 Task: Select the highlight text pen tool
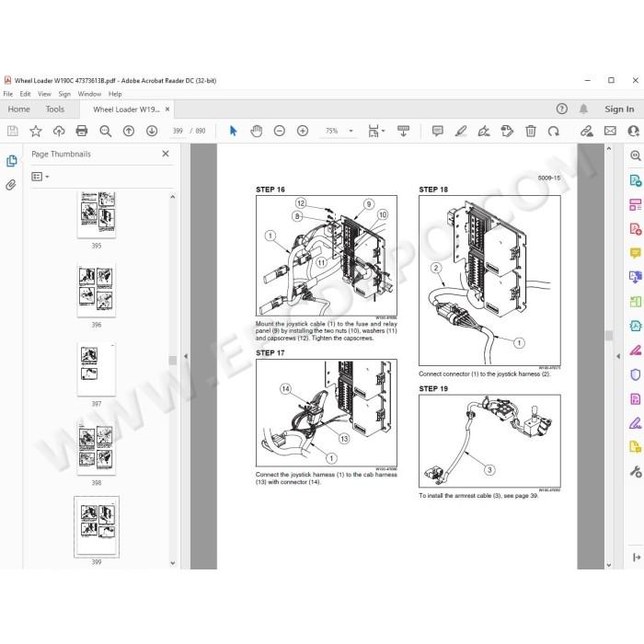coord(461,131)
